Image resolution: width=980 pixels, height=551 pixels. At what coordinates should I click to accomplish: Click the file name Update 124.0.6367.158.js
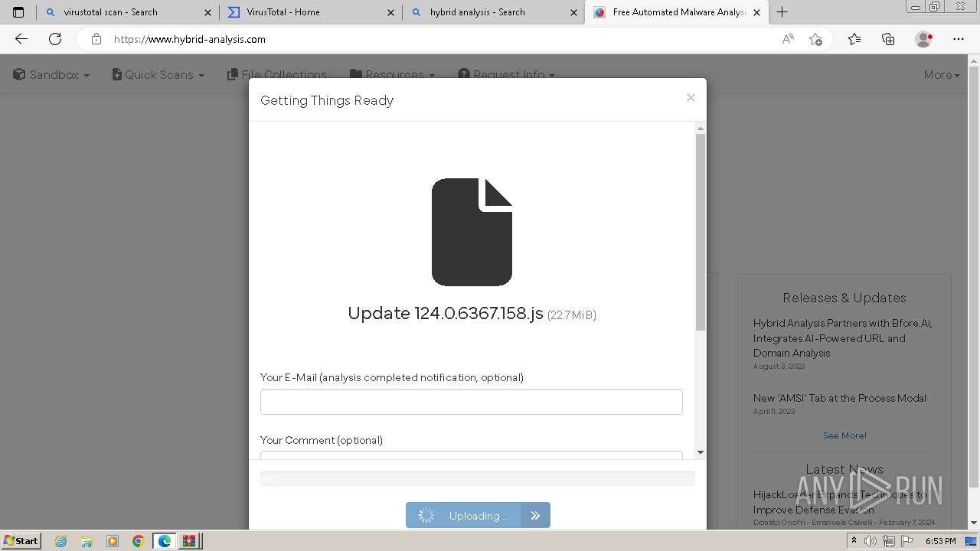[x=446, y=313]
